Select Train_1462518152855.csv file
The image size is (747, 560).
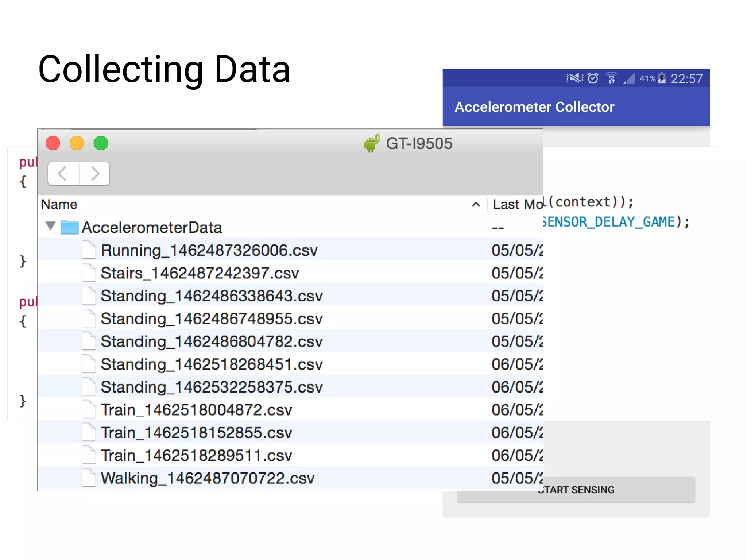point(290,432)
